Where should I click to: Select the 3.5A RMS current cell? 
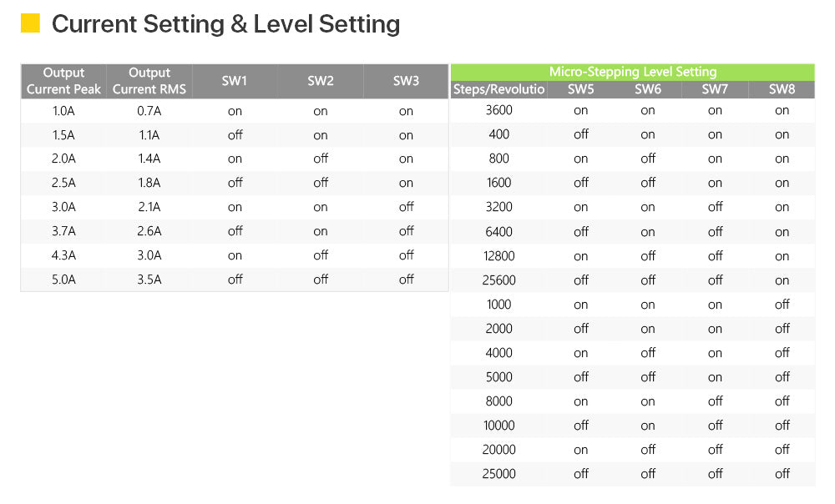click(x=149, y=280)
